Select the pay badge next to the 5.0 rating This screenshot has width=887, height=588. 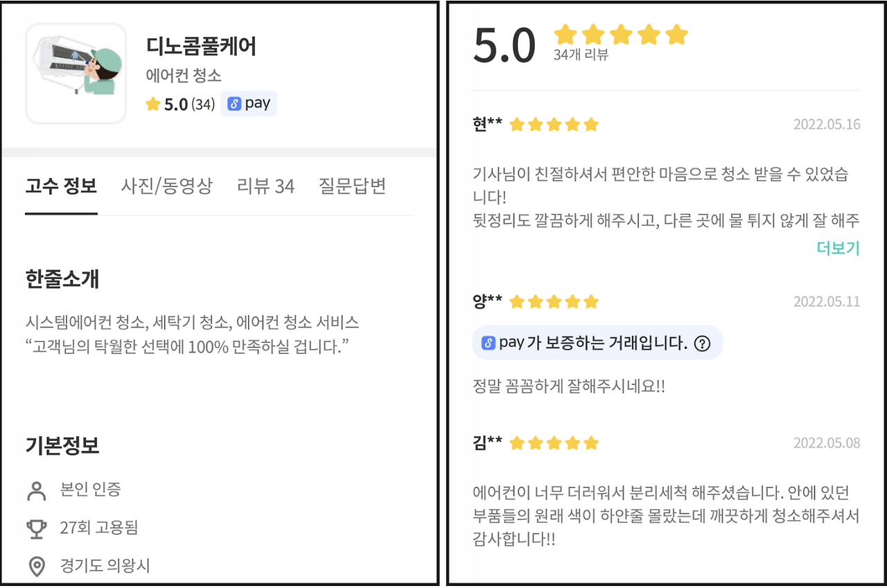coord(248,103)
